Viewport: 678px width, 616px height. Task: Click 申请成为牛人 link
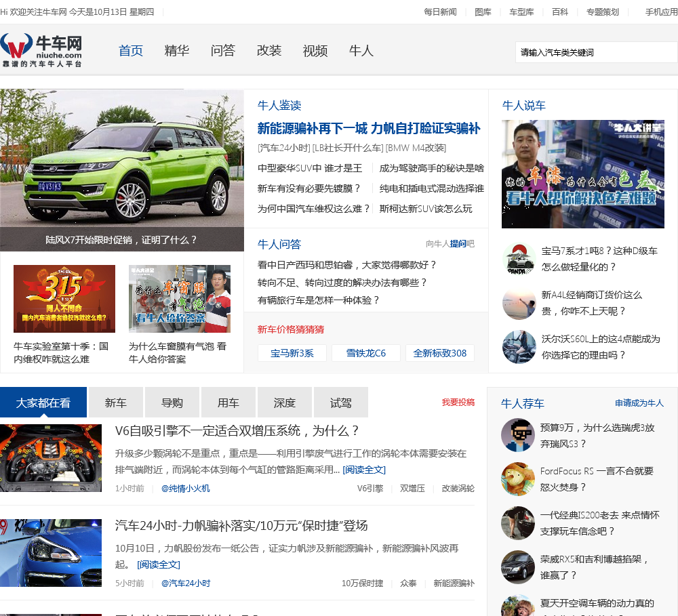(639, 403)
